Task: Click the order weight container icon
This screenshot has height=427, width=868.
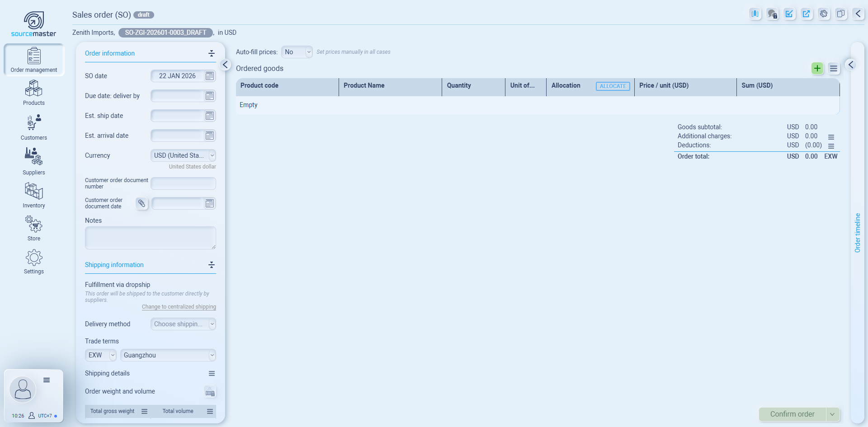Action: [210, 392]
